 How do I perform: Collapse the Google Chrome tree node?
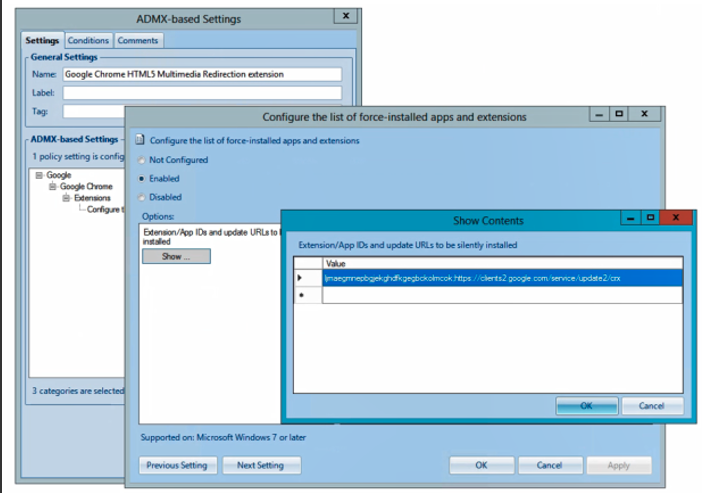pos(52,187)
